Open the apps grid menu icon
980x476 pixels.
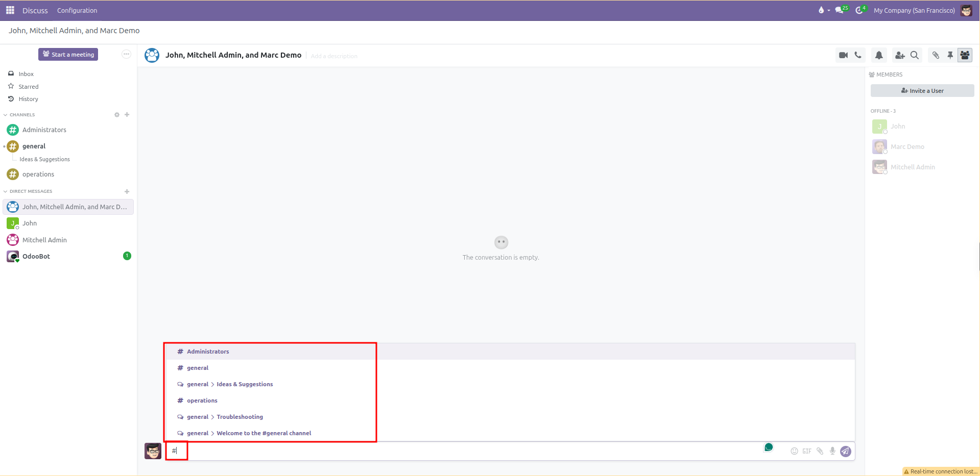[x=10, y=10]
